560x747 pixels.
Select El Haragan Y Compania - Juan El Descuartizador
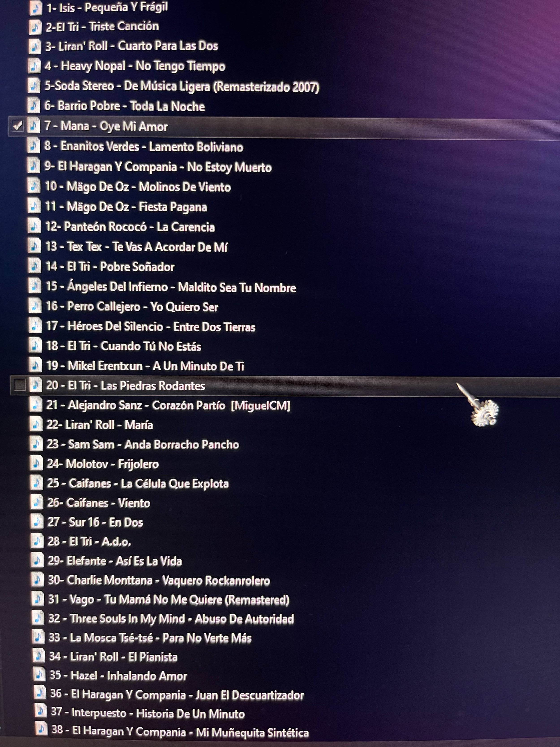click(x=188, y=695)
